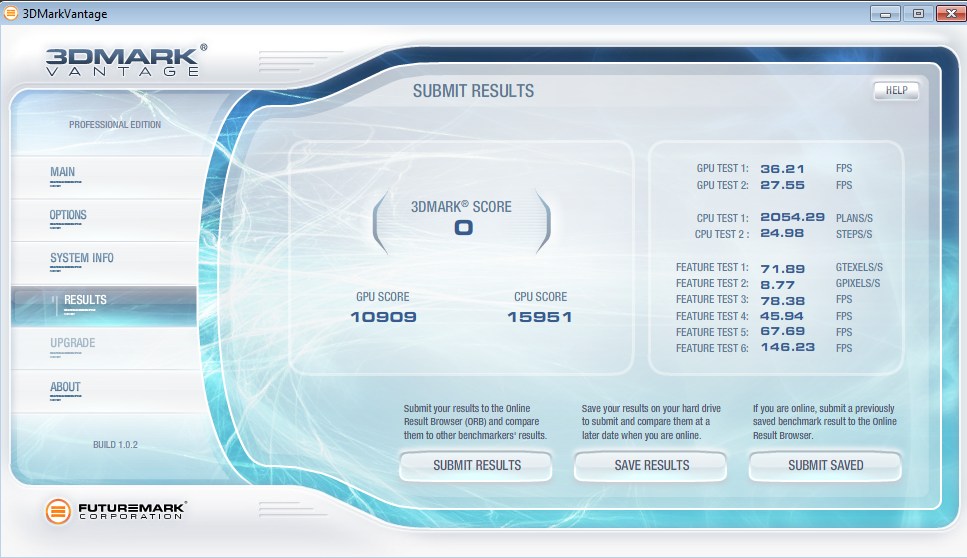Click the GPU score value 10909
The height and width of the screenshot is (558, 967).
click(x=383, y=317)
